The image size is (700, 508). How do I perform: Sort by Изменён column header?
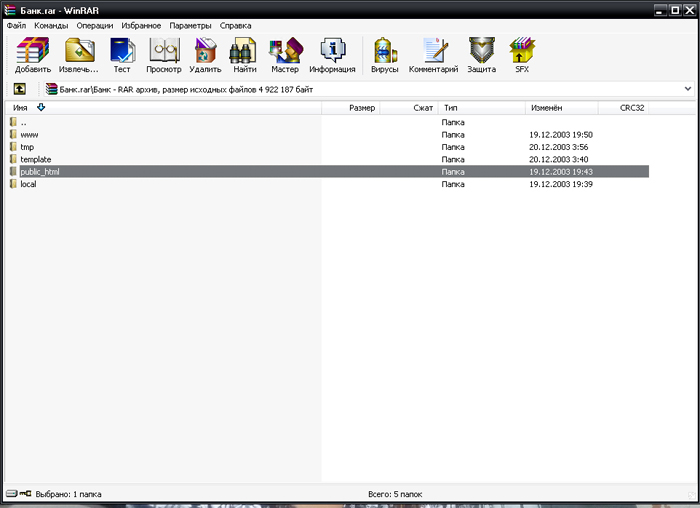pyautogui.click(x=546, y=107)
